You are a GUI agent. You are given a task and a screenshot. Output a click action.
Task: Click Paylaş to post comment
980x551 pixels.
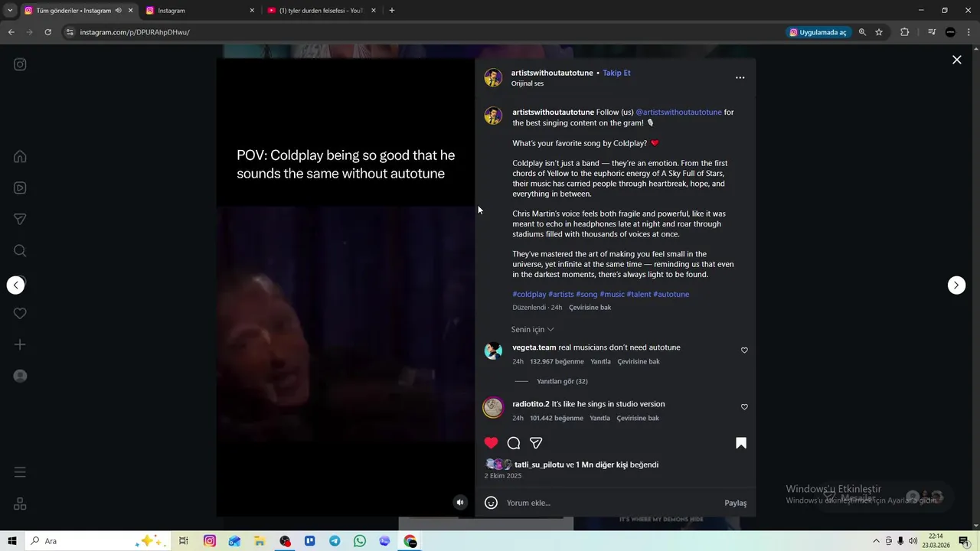[736, 503]
